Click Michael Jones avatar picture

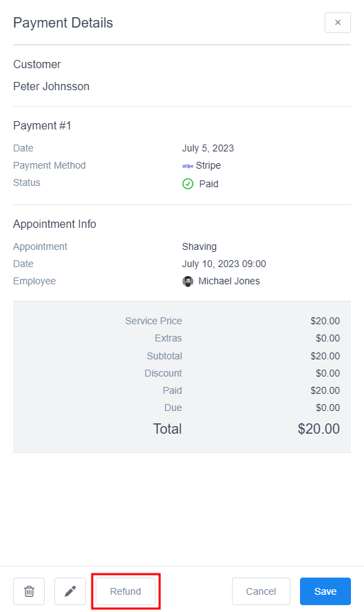[188, 281]
